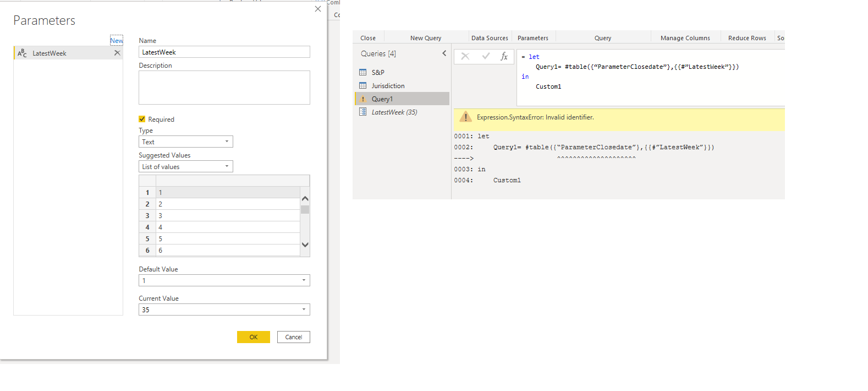This screenshot has width=868, height=391.
Task: Select Query1 with error
Action: click(x=402, y=99)
